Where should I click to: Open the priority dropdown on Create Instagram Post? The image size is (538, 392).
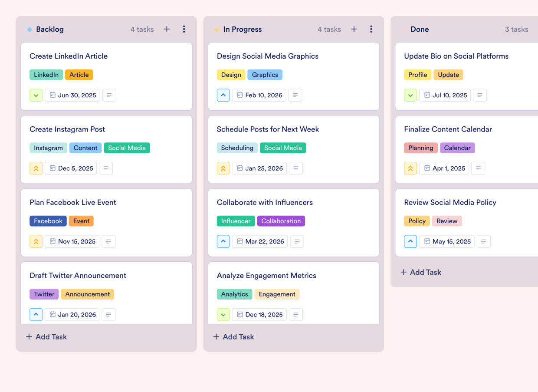pyautogui.click(x=36, y=168)
